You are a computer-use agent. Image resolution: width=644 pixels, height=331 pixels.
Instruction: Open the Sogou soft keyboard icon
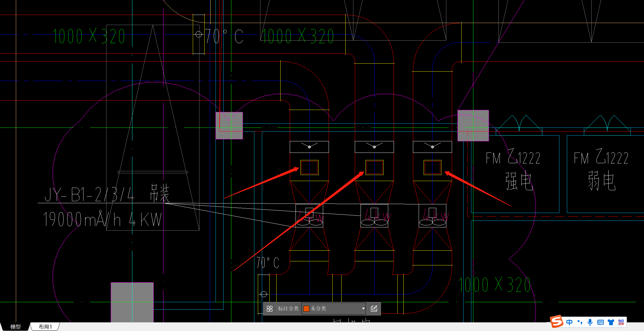click(x=601, y=322)
